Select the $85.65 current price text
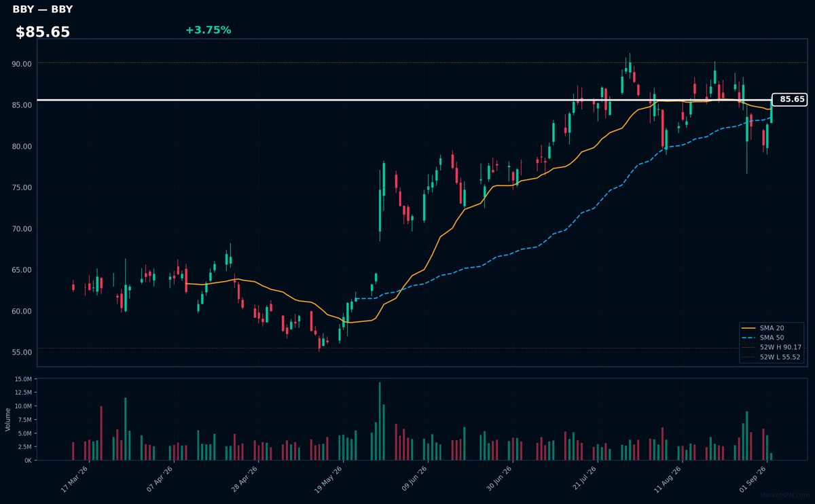Image resolution: width=815 pixels, height=504 pixels. pos(43,32)
